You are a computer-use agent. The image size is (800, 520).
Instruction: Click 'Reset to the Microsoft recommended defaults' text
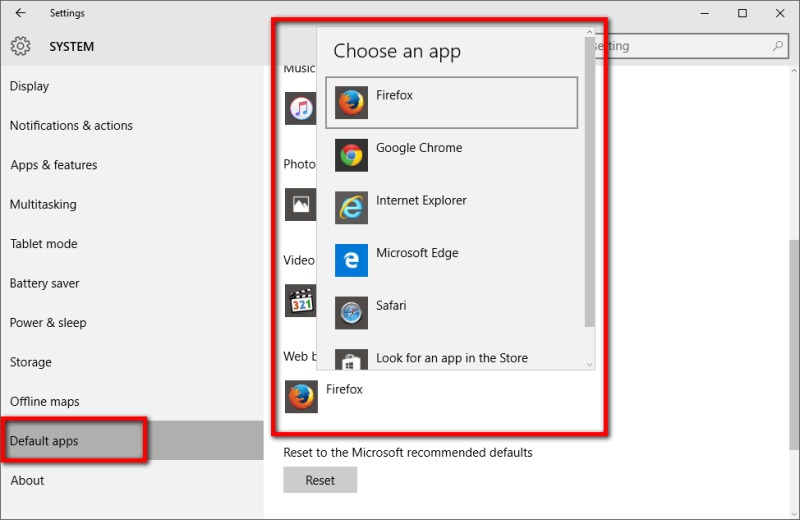click(408, 453)
